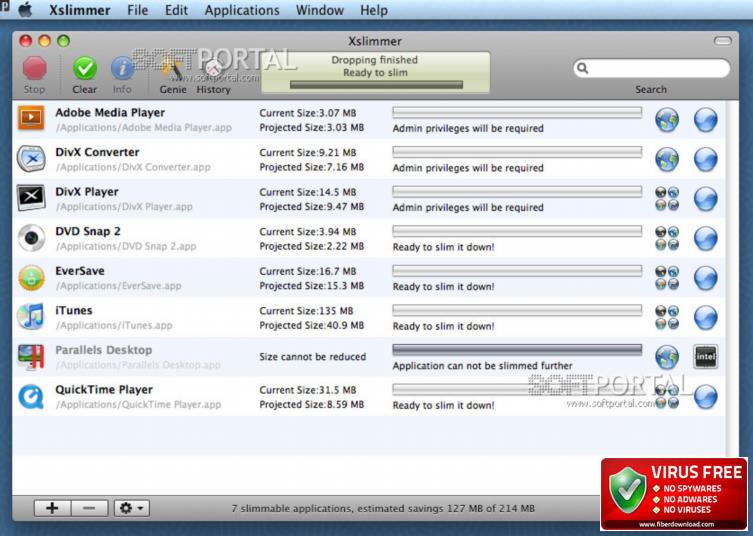
Task: Select the EverSave name label
Action: point(80,271)
